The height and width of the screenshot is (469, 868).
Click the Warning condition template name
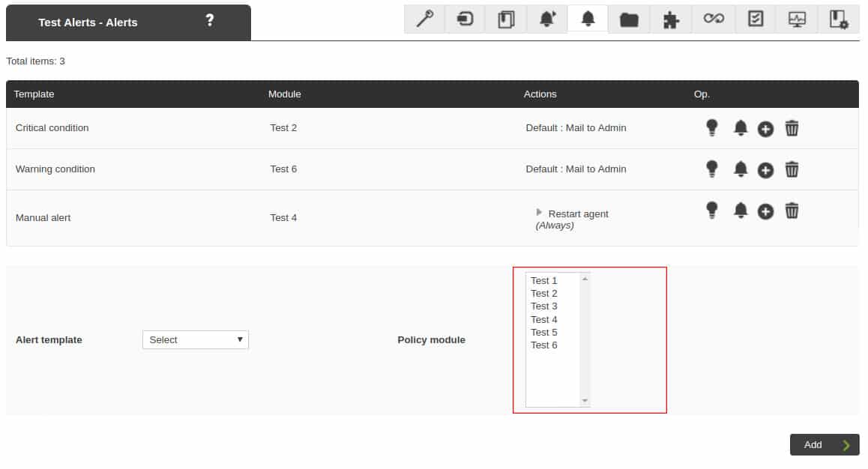coord(55,169)
